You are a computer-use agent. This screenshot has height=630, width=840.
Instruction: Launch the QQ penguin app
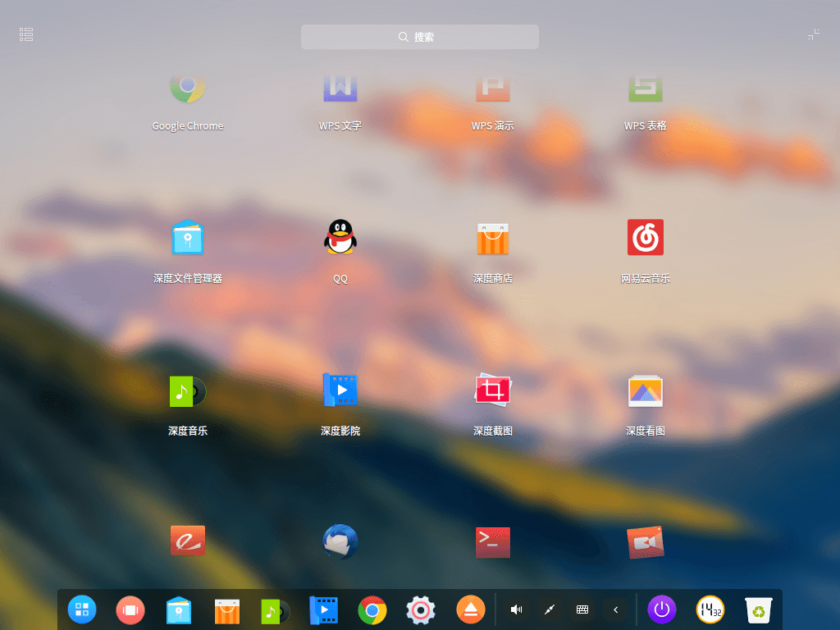[x=340, y=236]
